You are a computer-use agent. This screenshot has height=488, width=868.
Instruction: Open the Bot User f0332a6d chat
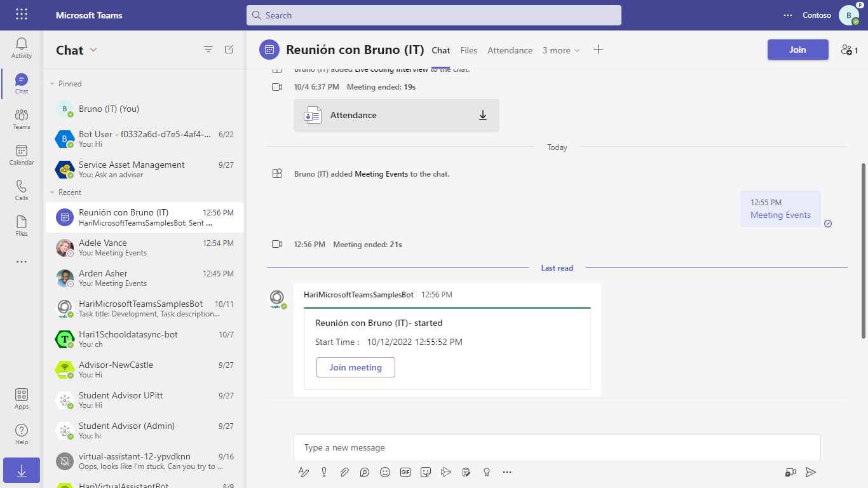[x=145, y=139]
